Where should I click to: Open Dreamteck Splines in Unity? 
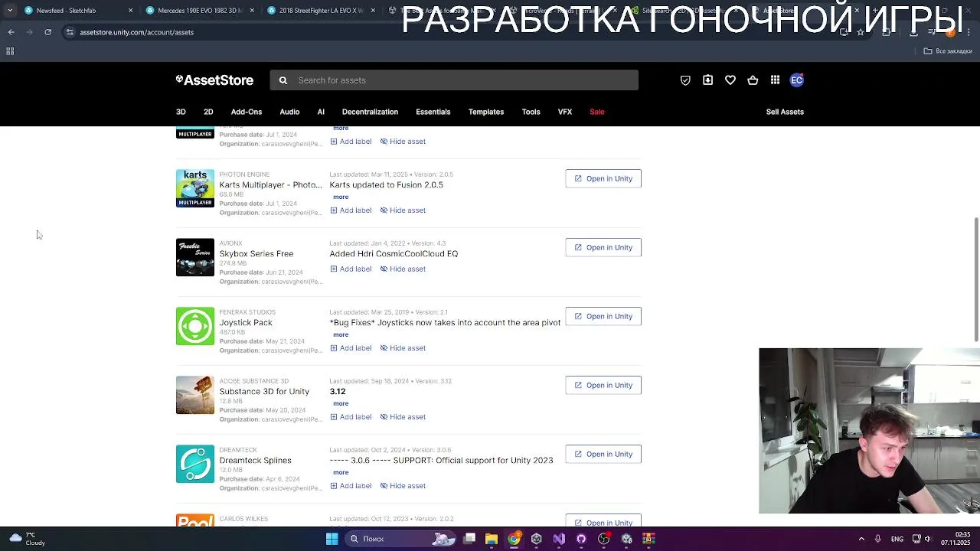tap(603, 454)
